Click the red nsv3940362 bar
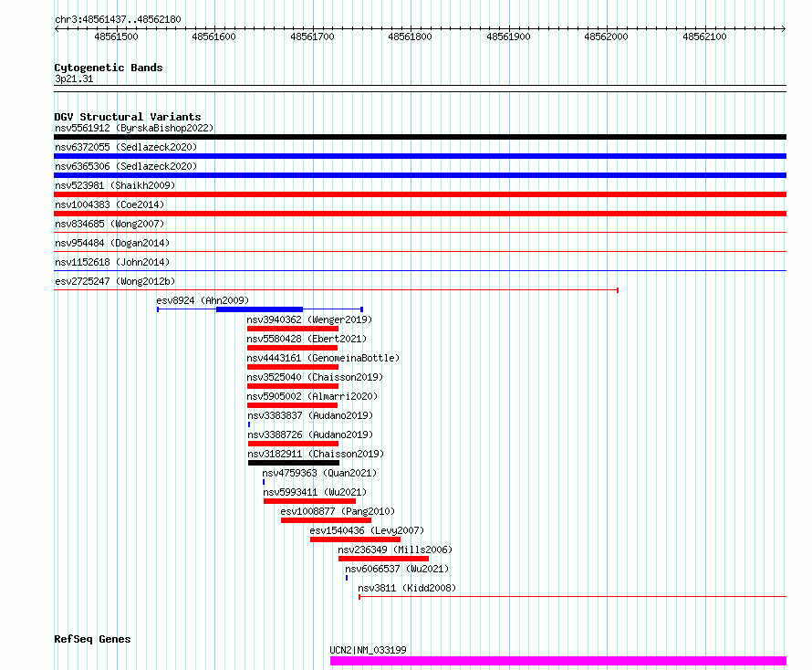 tap(293, 329)
